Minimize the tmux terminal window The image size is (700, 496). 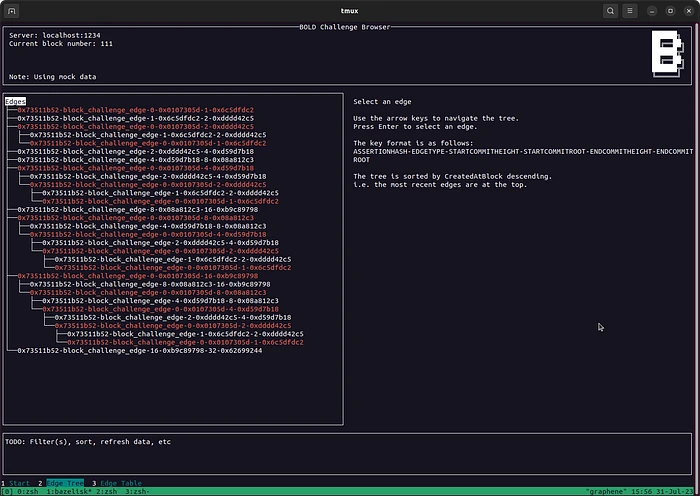pos(652,11)
